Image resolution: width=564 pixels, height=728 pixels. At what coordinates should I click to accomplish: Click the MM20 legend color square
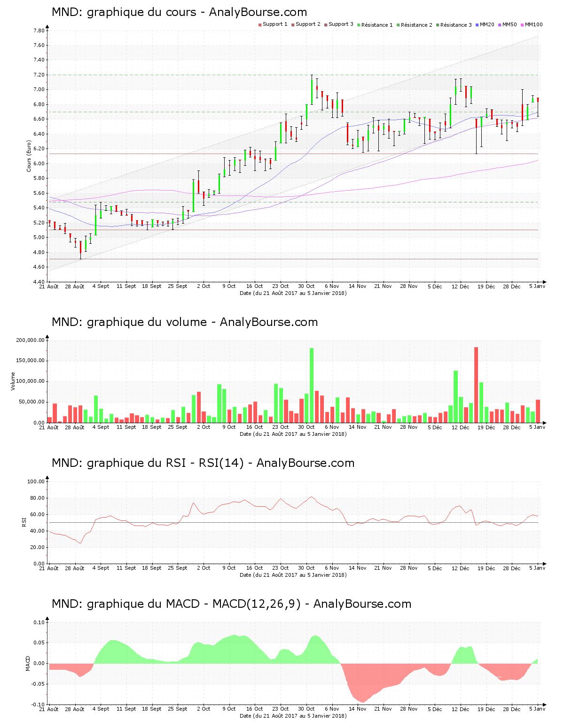(477, 24)
